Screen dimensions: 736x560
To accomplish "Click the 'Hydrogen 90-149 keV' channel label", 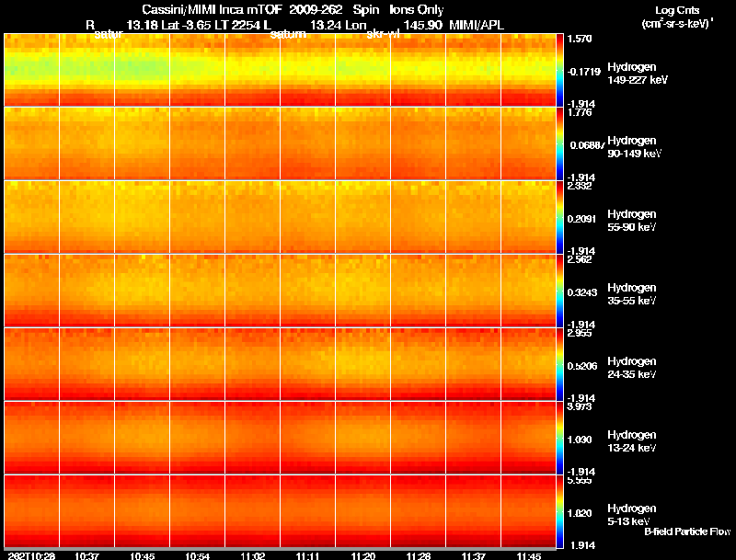I will 634,147.
